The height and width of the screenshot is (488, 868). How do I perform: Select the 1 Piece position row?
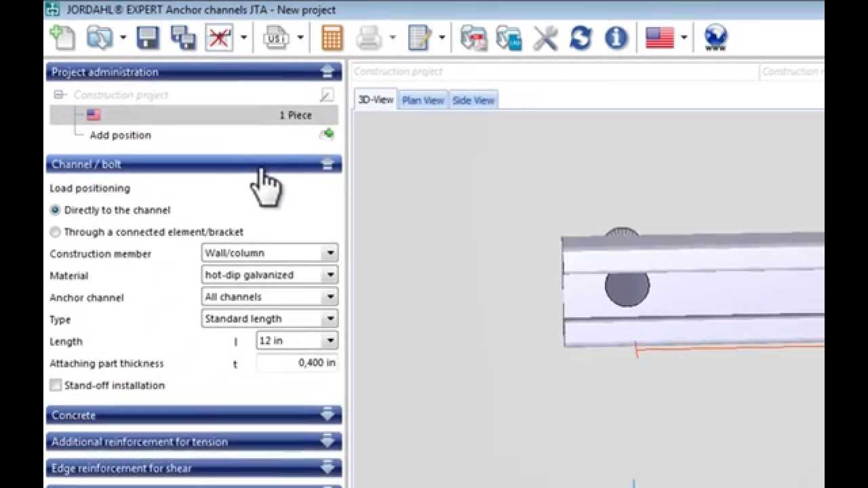coord(193,115)
